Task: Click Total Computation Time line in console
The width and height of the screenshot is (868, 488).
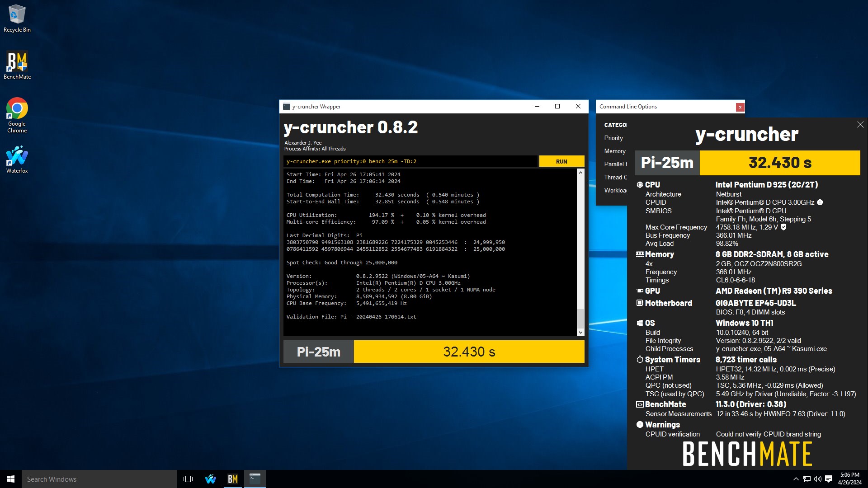Action: click(x=383, y=195)
